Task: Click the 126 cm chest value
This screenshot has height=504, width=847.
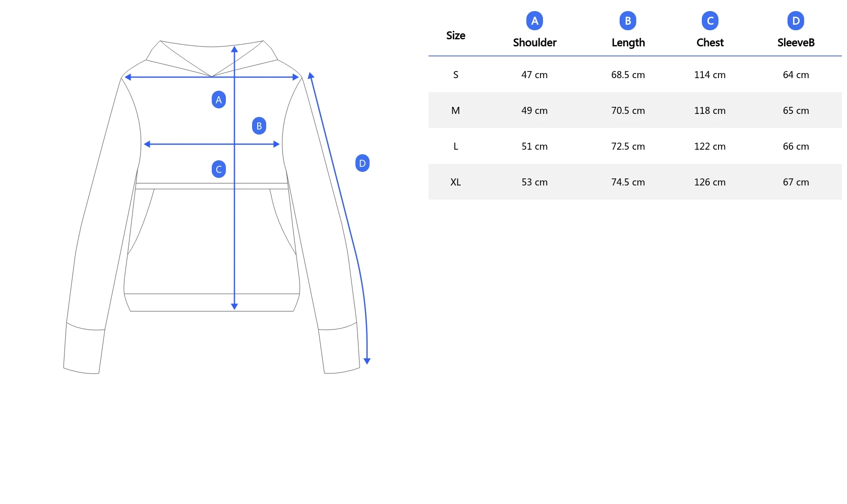Action: point(710,182)
